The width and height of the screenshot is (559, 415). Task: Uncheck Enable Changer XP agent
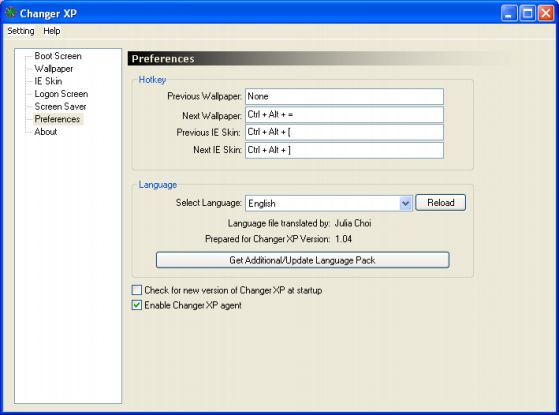137,306
